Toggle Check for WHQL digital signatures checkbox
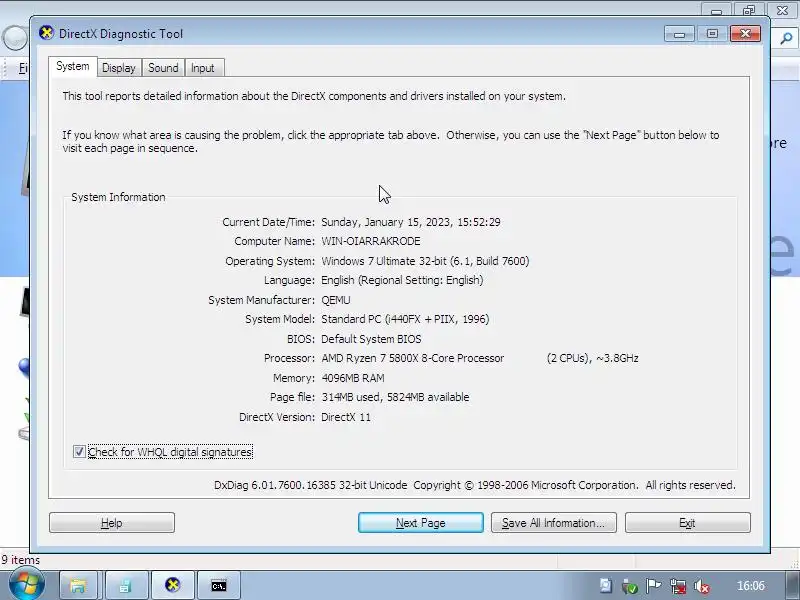800x600 pixels. click(79, 452)
